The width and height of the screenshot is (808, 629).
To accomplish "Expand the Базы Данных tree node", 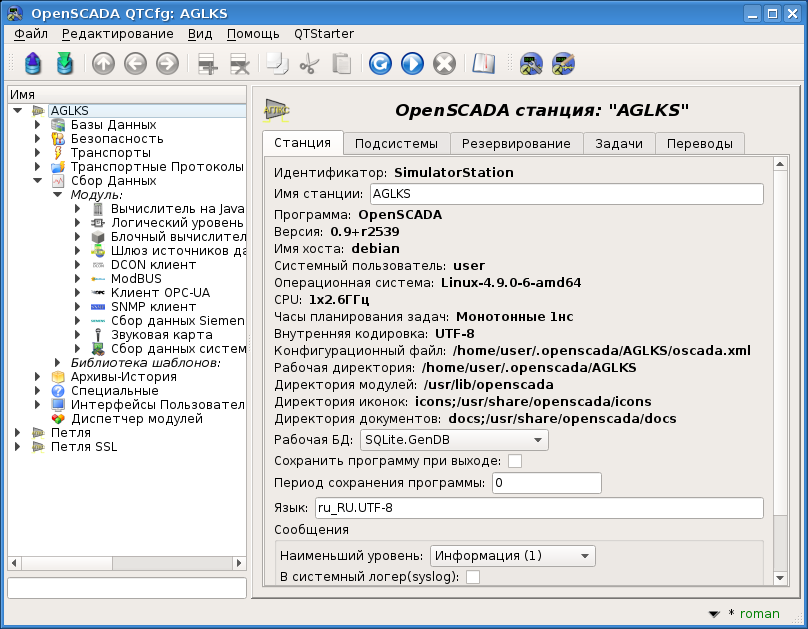I will pyautogui.click(x=37, y=125).
